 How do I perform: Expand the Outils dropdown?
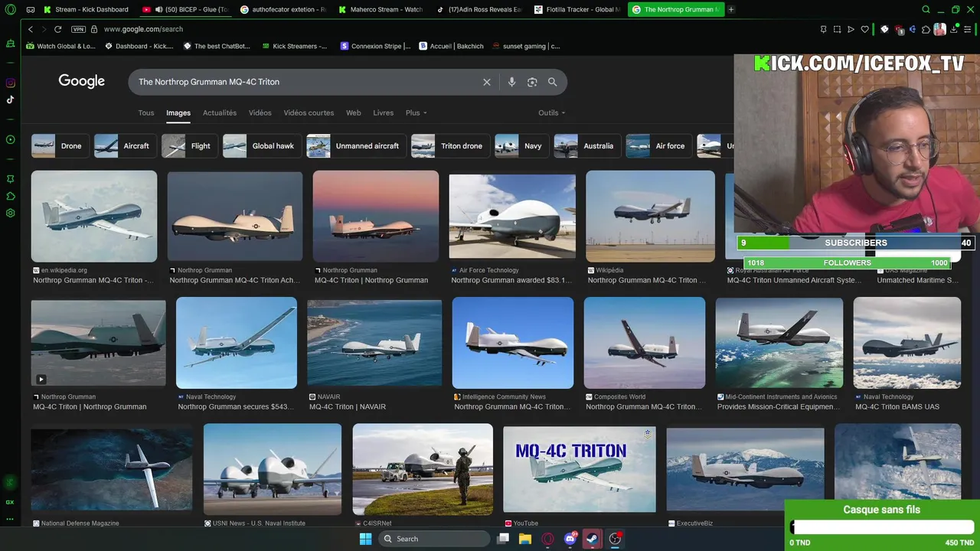pyautogui.click(x=552, y=112)
